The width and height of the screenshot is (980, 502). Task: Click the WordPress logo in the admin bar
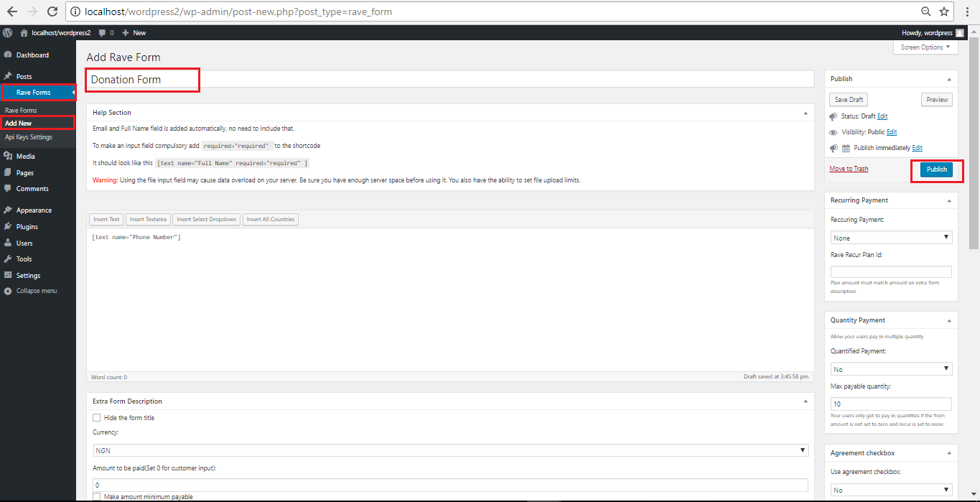pos(8,33)
